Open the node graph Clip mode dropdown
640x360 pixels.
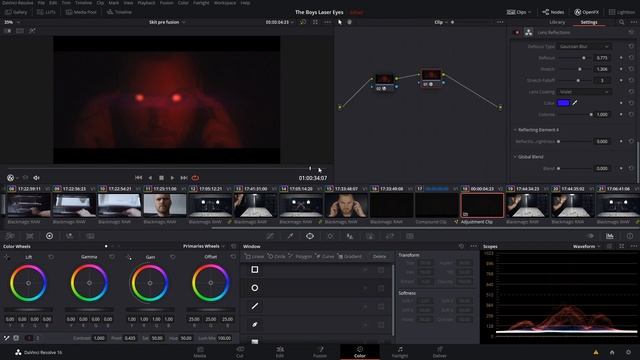pos(441,22)
